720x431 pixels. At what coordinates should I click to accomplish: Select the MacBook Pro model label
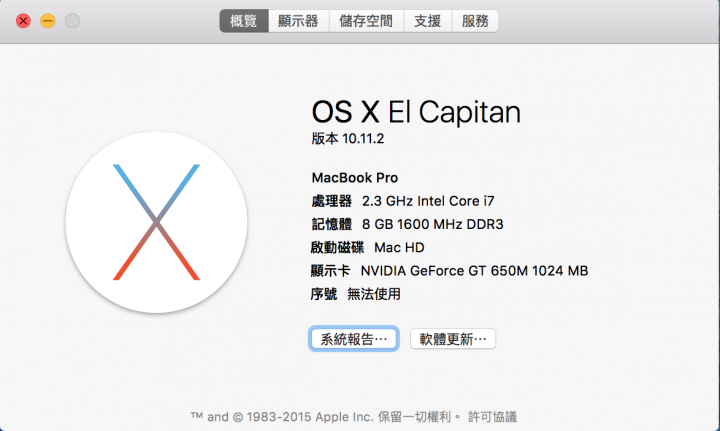pos(354,178)
